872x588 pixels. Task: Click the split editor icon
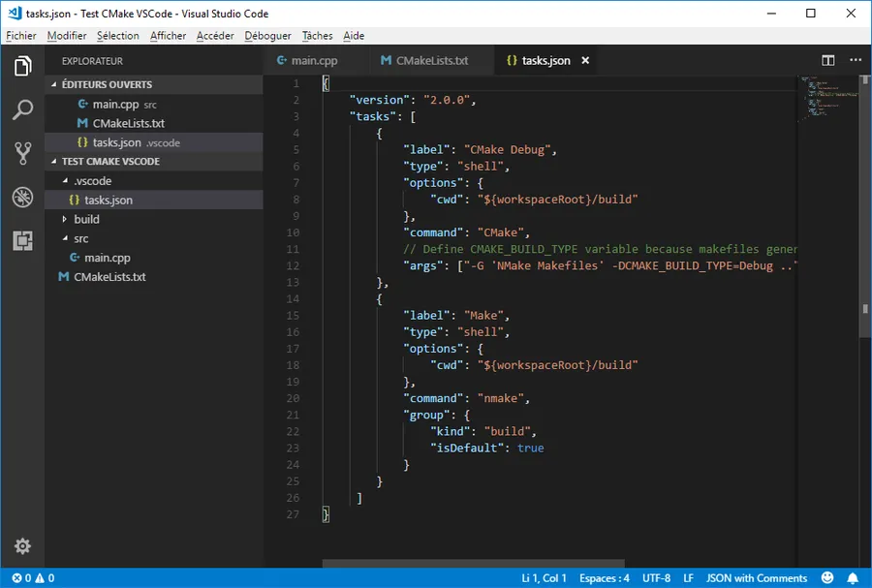click(x=828, y=60)
